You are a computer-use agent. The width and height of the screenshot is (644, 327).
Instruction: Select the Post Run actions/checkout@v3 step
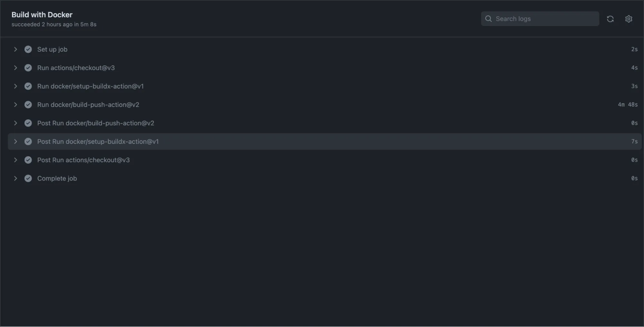(x=83, y=160)
